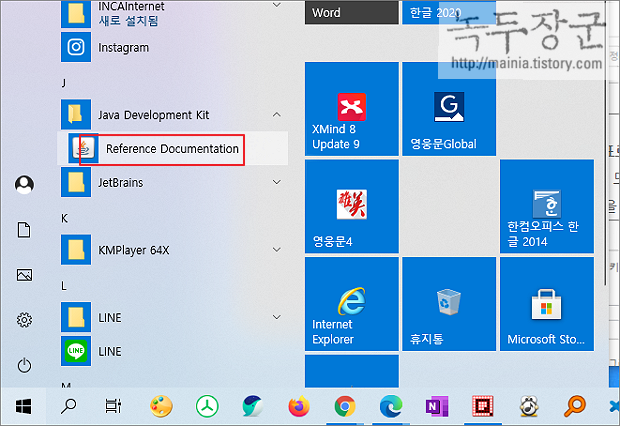Launch Microsoft Edge from the taskbar

pyautogui.click(x=391, y=406)
